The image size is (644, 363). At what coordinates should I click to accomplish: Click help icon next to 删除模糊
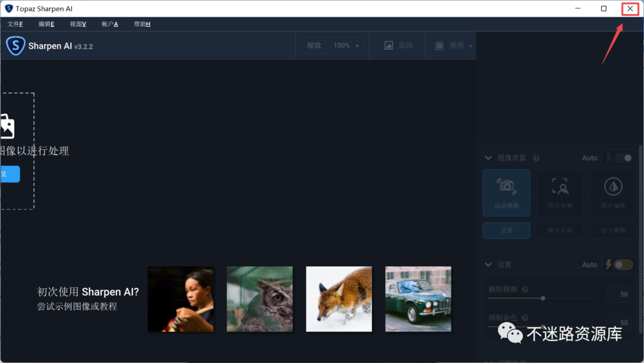click(x=525, y=290)
